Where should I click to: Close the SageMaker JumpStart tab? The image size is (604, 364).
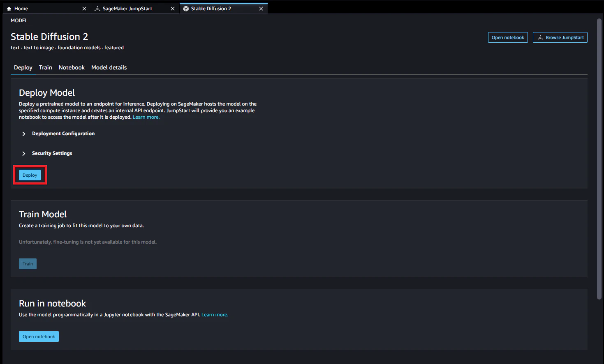[173, 9]
